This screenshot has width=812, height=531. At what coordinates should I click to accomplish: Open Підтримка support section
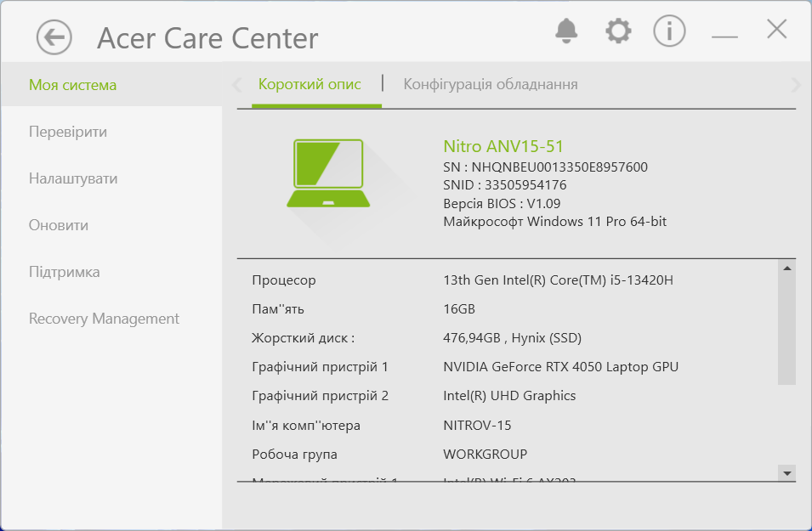(x=65, y=272)
